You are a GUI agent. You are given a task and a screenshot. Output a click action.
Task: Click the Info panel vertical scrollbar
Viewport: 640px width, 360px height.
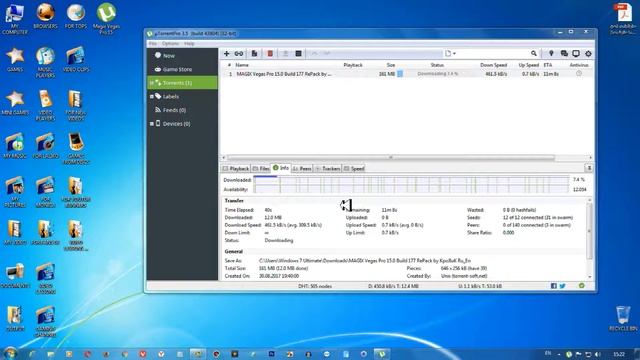pyautogui.click(x=589, y=231)
